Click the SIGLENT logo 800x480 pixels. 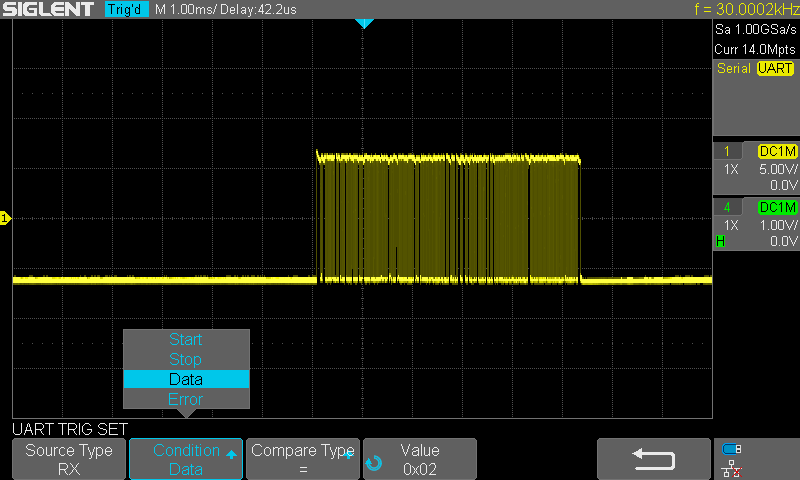click(48, 9)
